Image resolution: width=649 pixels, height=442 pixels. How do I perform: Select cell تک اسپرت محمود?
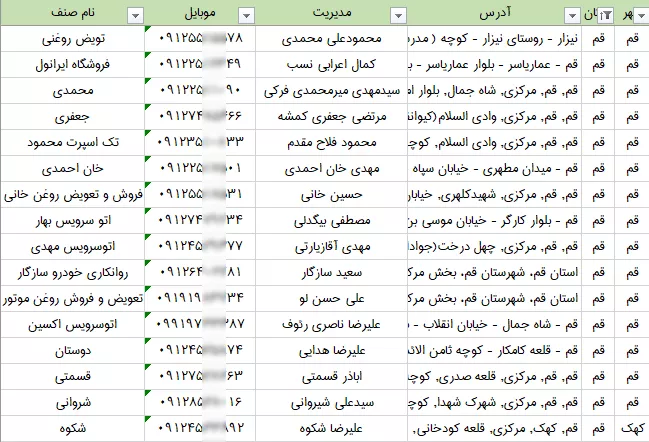pyautogui.click(x=72, y=143)
